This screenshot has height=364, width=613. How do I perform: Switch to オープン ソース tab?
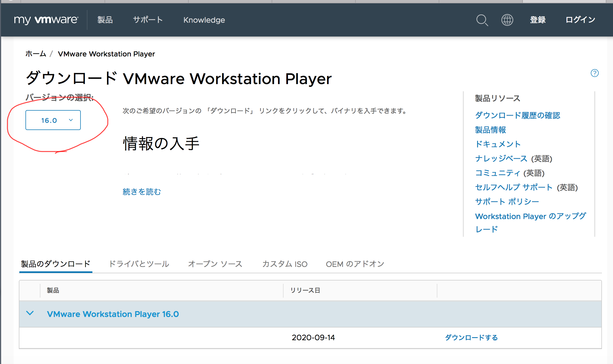[215, 264]
